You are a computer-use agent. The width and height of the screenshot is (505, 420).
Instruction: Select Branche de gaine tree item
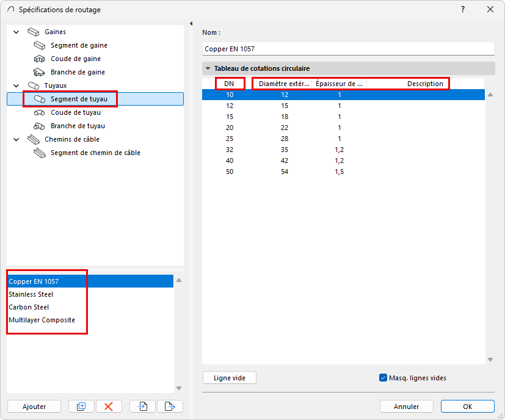click(78, 72)
